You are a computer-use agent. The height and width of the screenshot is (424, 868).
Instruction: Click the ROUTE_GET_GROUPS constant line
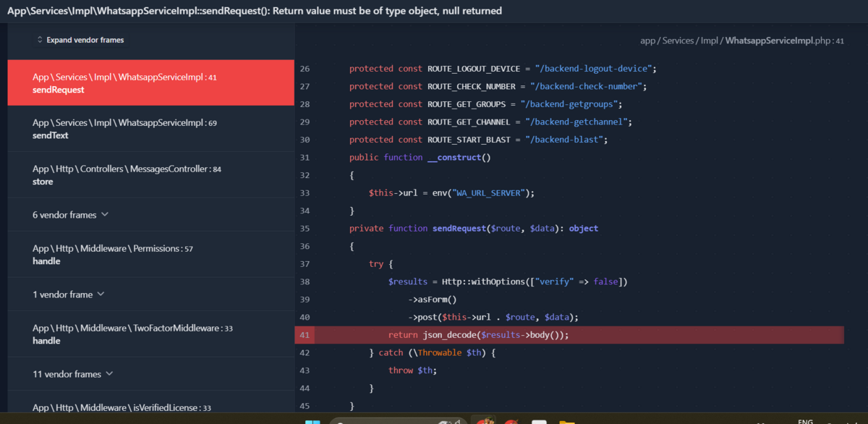point(485,104)
